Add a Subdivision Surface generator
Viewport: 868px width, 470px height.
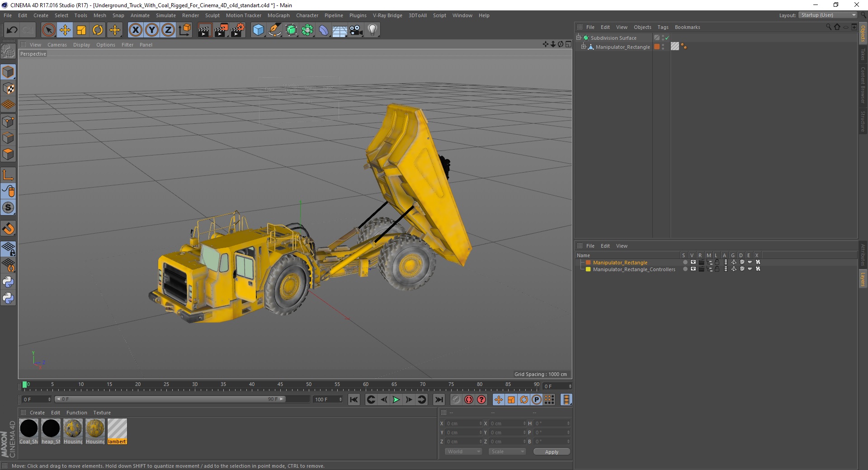(291, 30)
